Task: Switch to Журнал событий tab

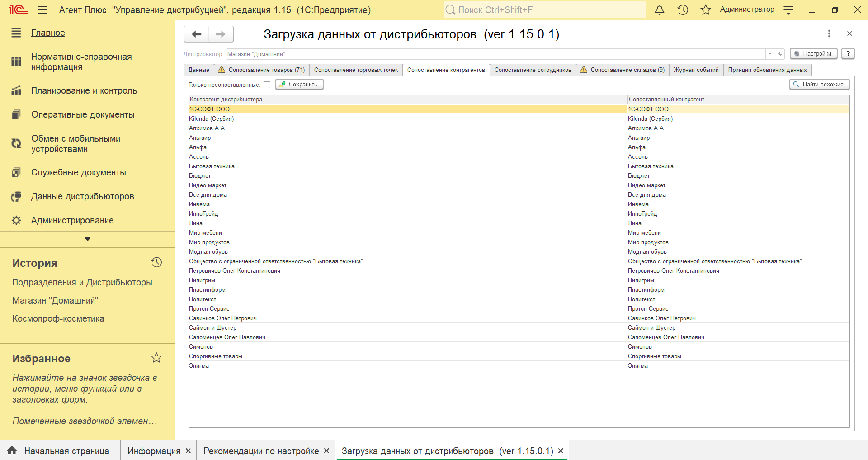Action: pos(696,70)
